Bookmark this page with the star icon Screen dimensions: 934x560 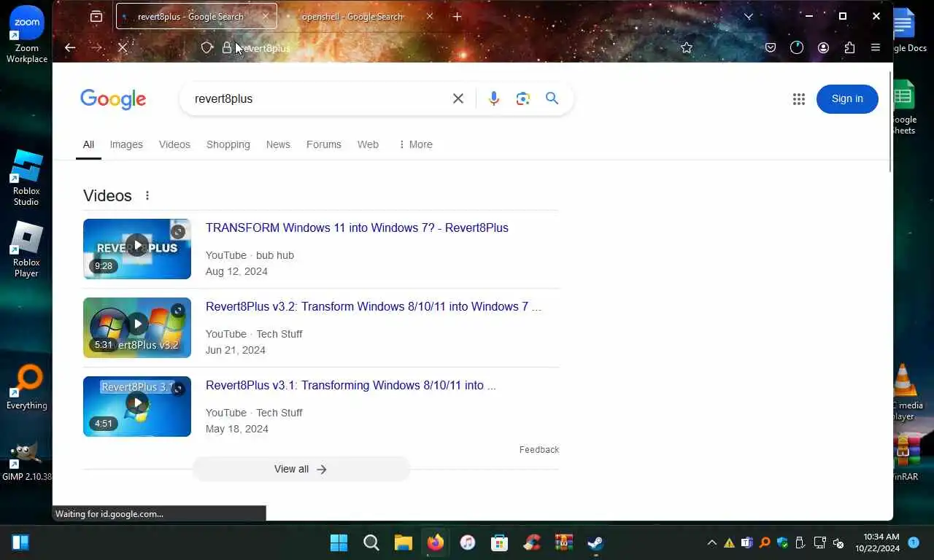(686, 47)
